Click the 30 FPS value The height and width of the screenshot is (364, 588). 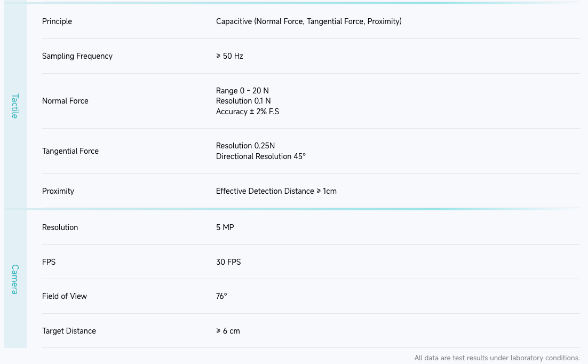coord(228,262)
